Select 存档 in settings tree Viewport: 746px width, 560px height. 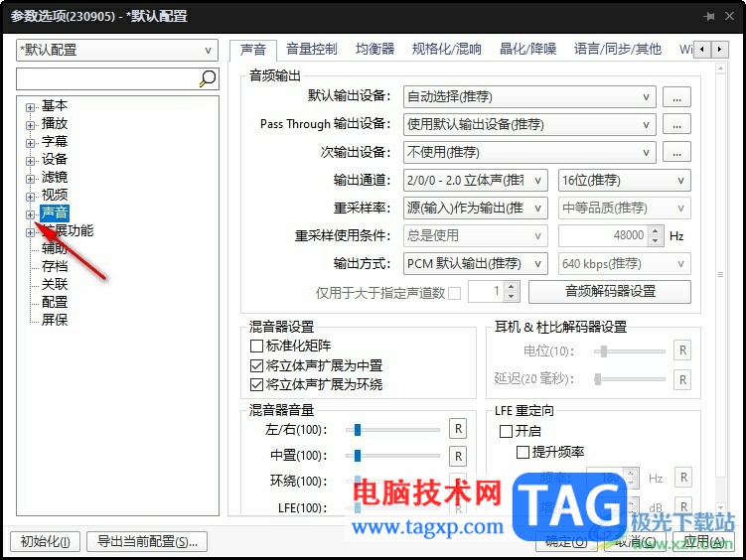[55, 266]
